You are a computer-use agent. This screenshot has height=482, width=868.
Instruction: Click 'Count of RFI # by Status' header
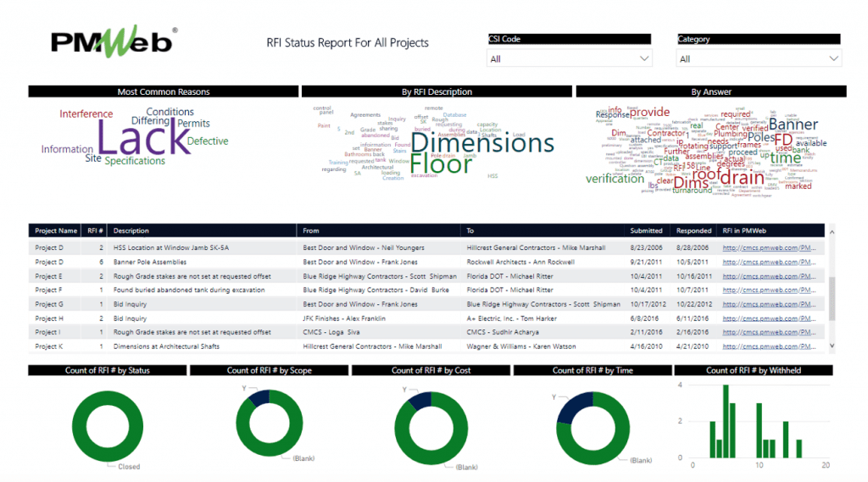point(108,370)
